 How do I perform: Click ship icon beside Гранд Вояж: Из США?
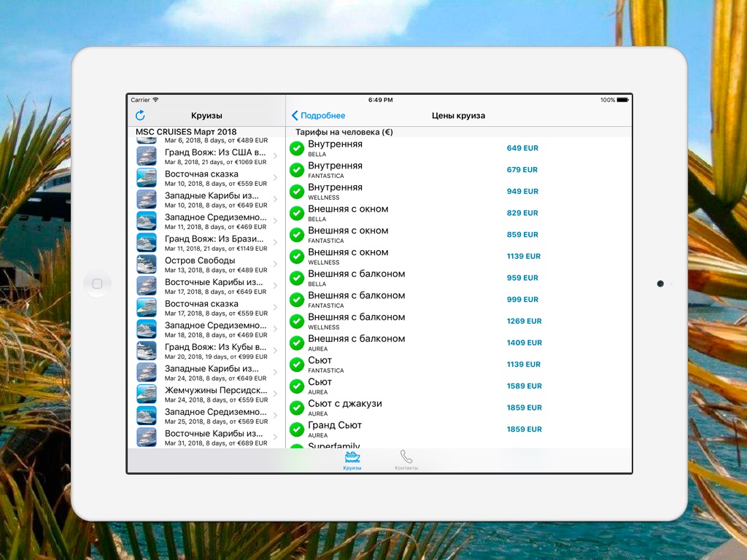pos(147,157)
